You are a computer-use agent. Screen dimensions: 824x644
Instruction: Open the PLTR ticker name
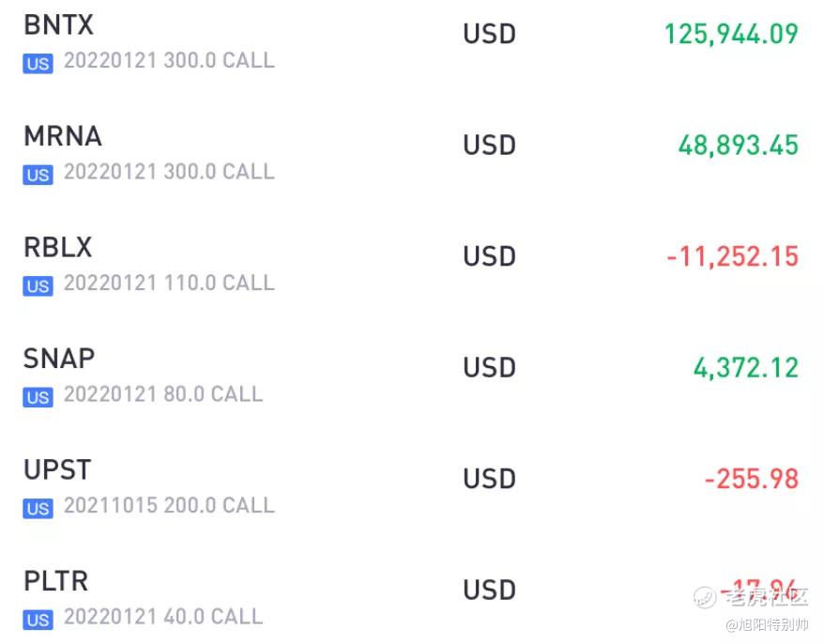click(56, 581)
